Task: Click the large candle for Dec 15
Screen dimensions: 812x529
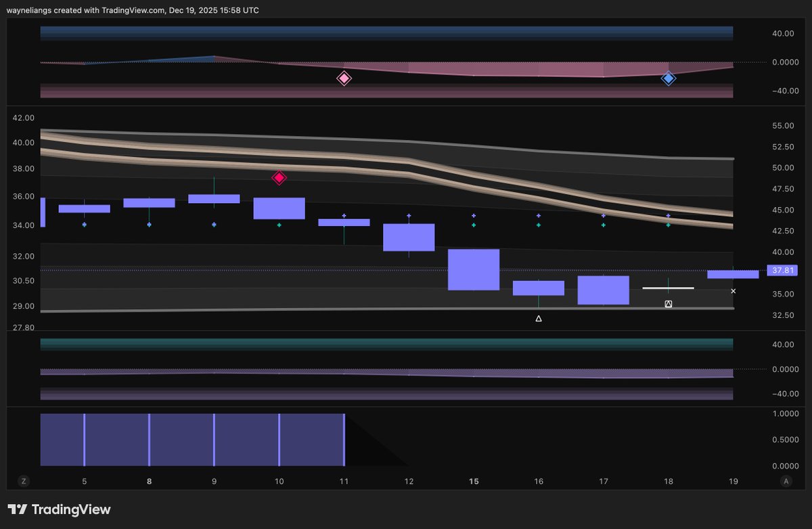Action: (x=474, y=269)
